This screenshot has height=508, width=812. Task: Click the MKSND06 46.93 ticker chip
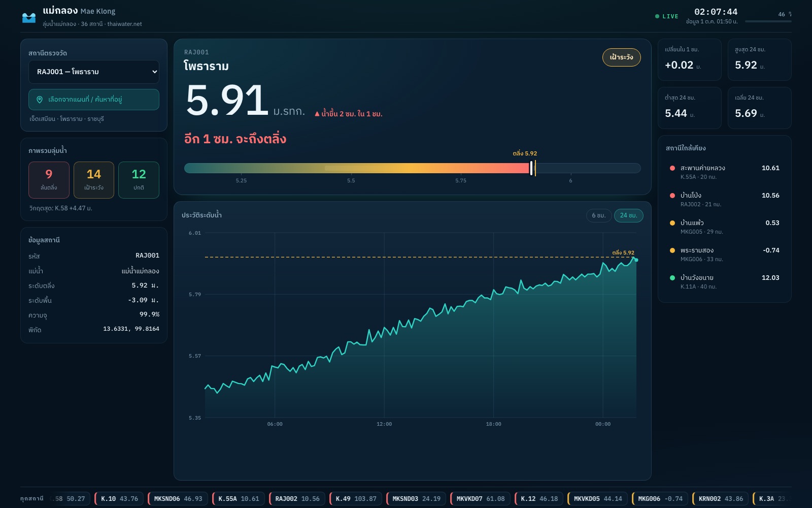[x=178, y=499]
